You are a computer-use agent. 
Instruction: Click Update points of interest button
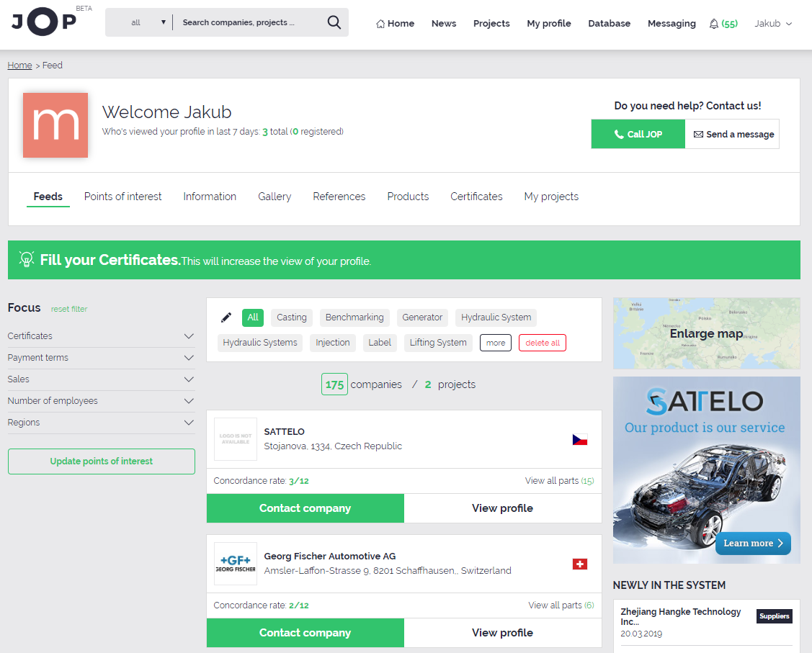click(102, 461)
